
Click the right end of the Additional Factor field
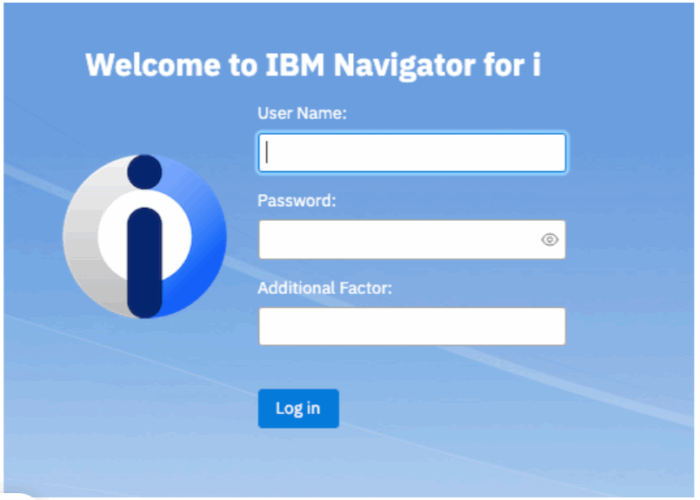click(x=550, y=326)
